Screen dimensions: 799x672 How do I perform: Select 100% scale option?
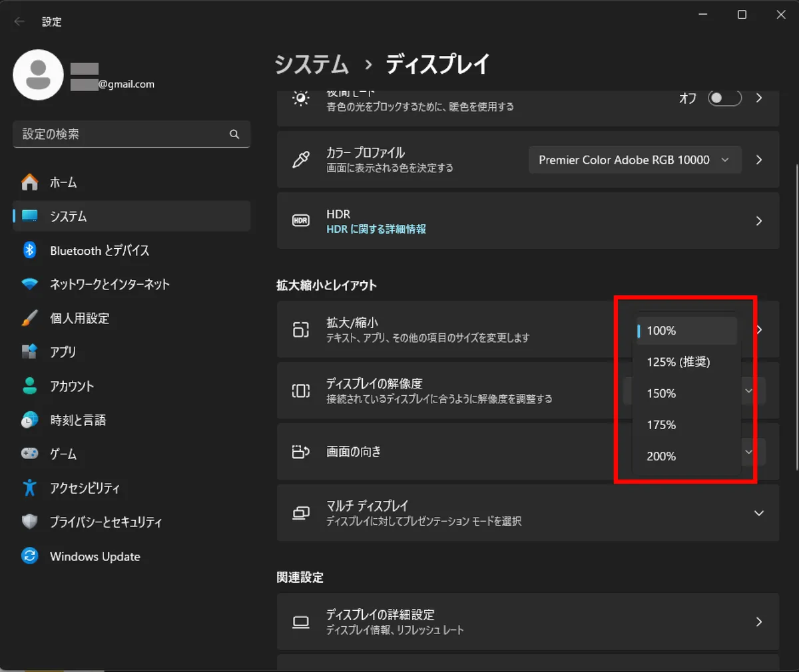coord(686,331)
